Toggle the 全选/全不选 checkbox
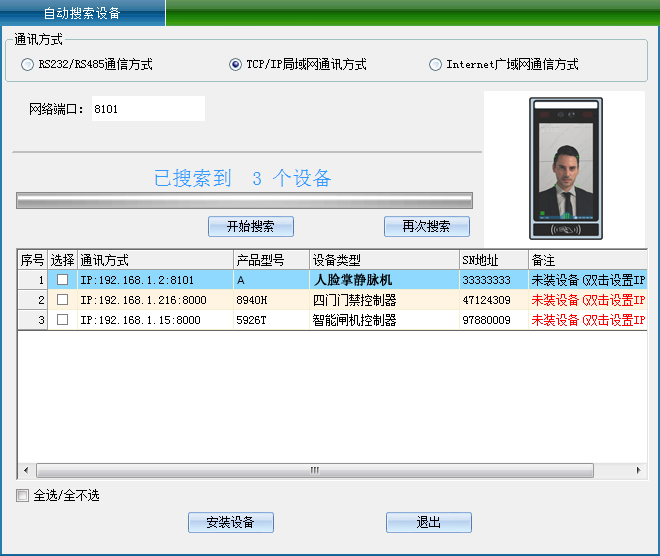 point(22,495)
